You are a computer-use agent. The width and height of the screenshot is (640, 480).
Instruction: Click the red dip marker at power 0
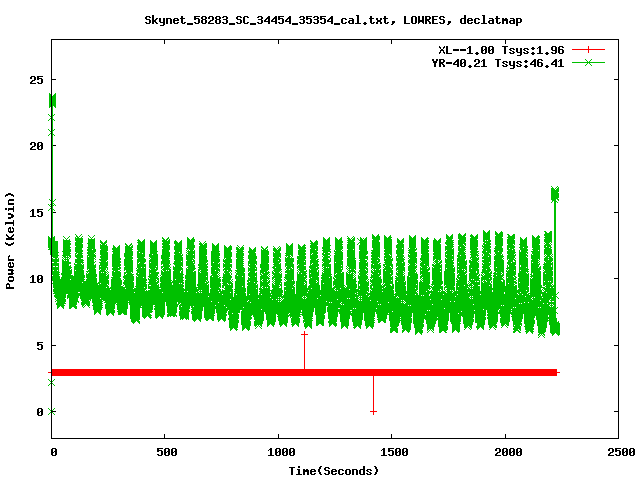(373, 412)
